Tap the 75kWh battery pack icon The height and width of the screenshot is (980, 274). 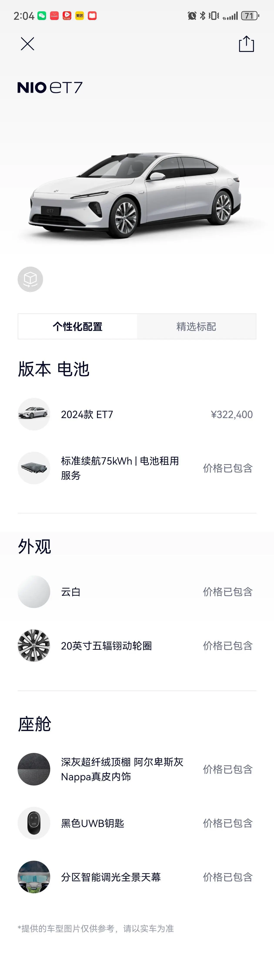34,468
